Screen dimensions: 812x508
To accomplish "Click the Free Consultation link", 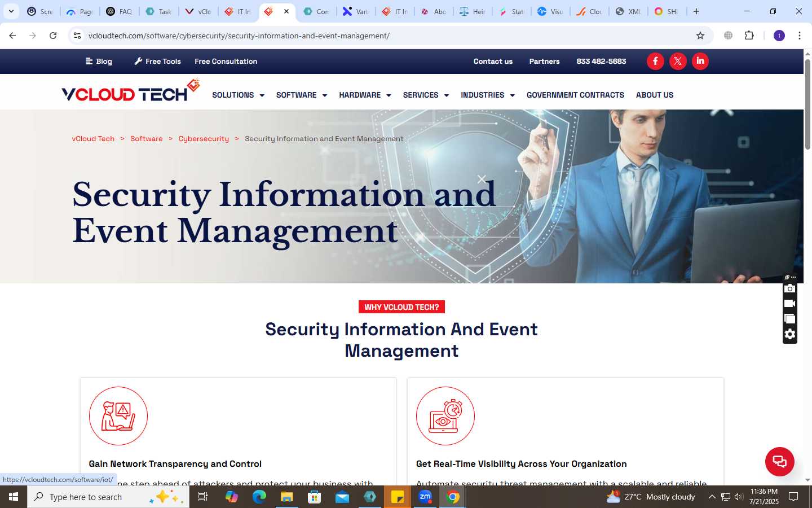I will (x=226, y=61).
